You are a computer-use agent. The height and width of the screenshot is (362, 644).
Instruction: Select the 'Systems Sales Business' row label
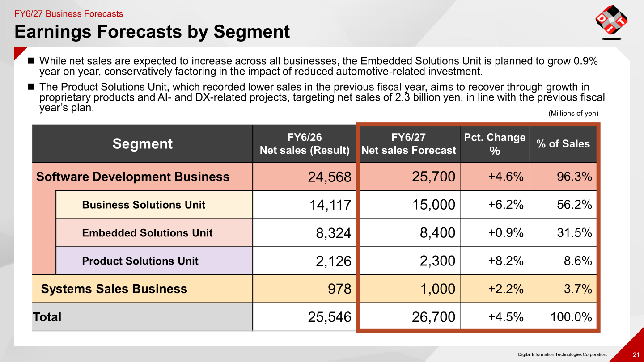point(114,289)
